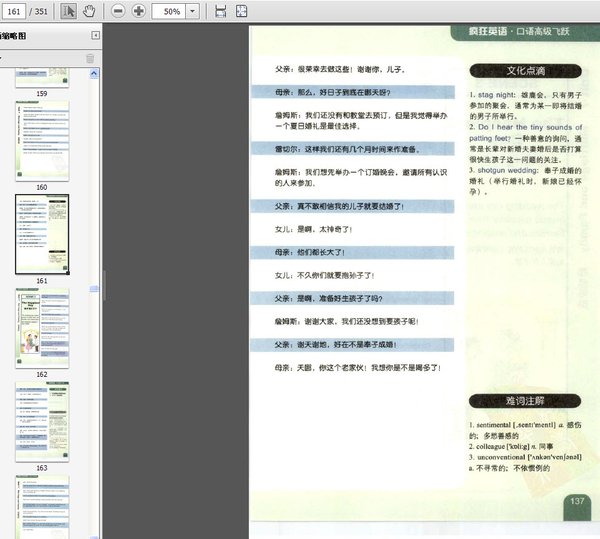Image resolution: width=600 pixels, height=539 pixels.
Task: Go to page 163 thumbnail
Action: pyautogui.click(x=42, y=420)
